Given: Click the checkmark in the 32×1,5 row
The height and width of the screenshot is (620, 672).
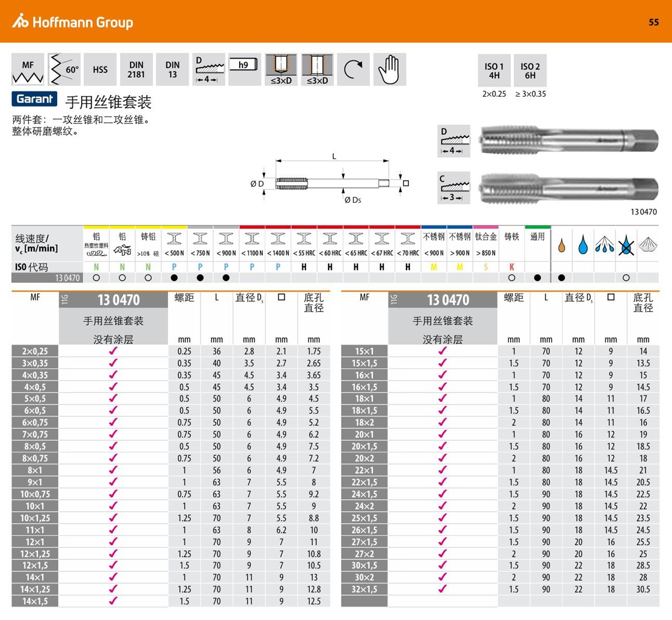Looking at the screenshot, I should [442, 589].
